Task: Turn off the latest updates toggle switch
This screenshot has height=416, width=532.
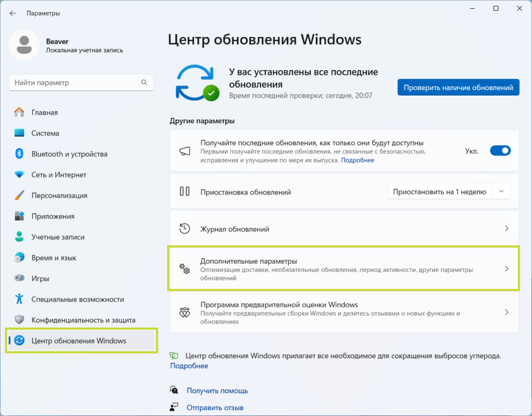Action: pos(500,151)
